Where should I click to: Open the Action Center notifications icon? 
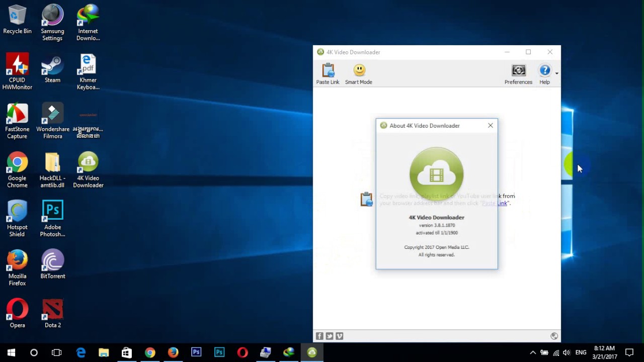coord(629,352)
